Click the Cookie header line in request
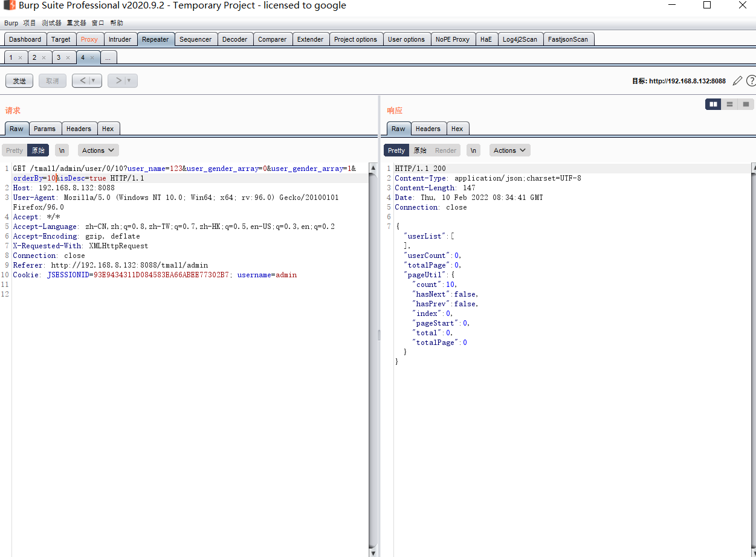 click(x=155, y=275)
